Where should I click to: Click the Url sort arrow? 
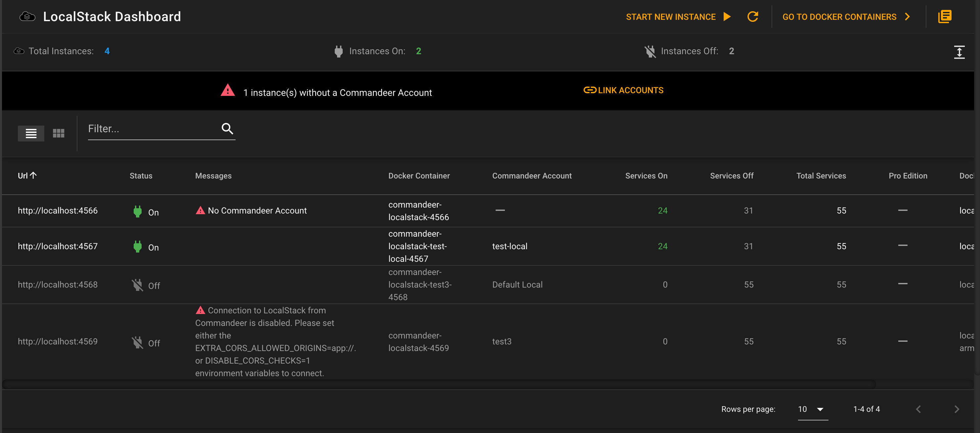[x=33, y=175]
